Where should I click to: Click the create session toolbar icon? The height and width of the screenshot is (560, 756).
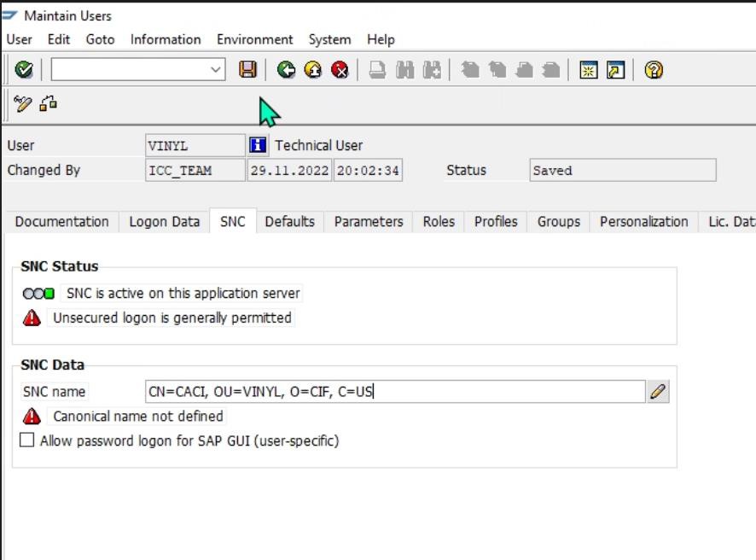pos(589,70)
